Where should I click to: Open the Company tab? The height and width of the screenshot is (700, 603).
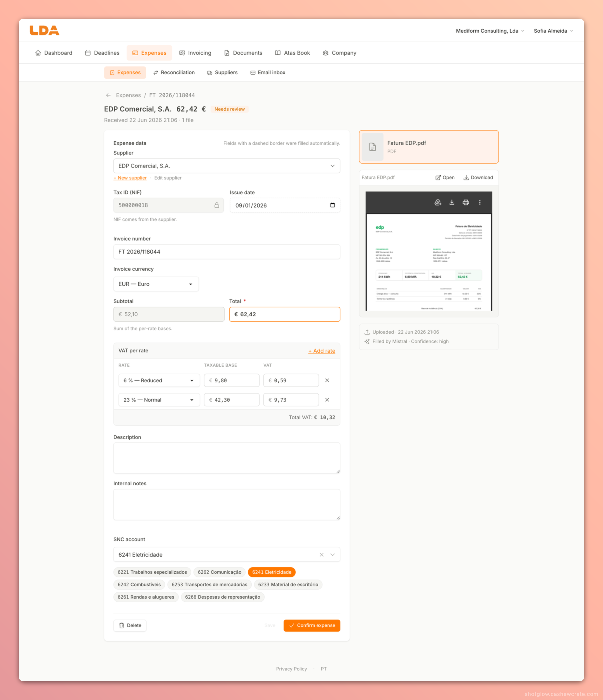click(x=340, y=53)
